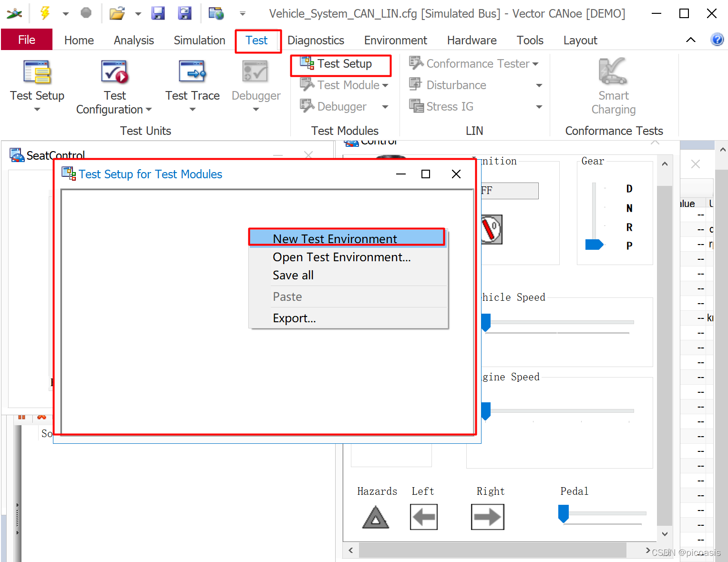Click the SeatControl panel icon

pyautogui.click(x=17, y=155)
